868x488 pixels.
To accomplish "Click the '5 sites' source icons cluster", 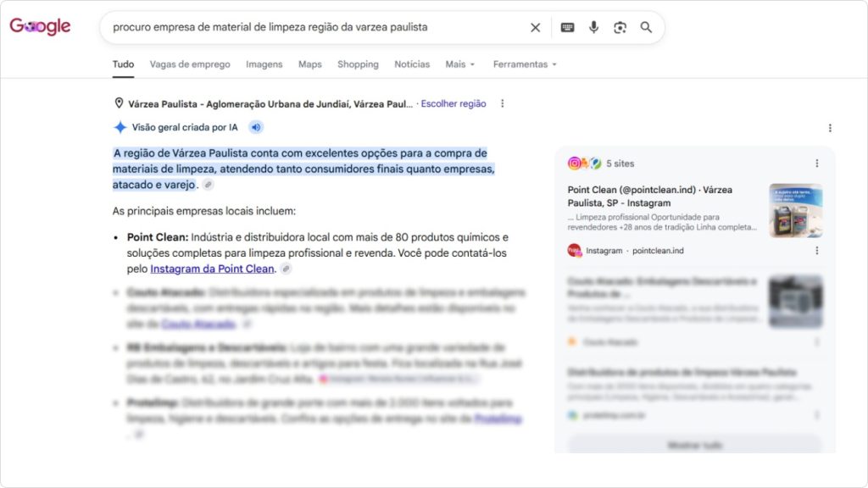I will [x=584, y=164].
